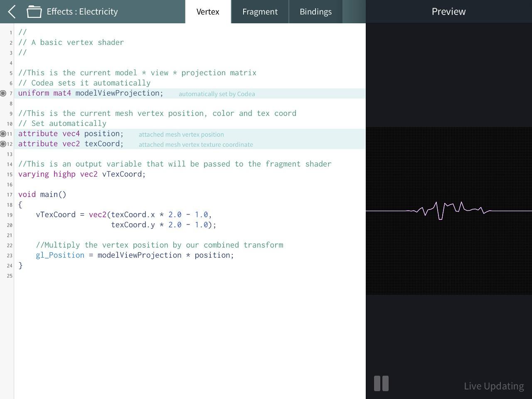Viewport: 532px width, 399px height.
Task: Switch to the Vertex tab
Action: 208,12
